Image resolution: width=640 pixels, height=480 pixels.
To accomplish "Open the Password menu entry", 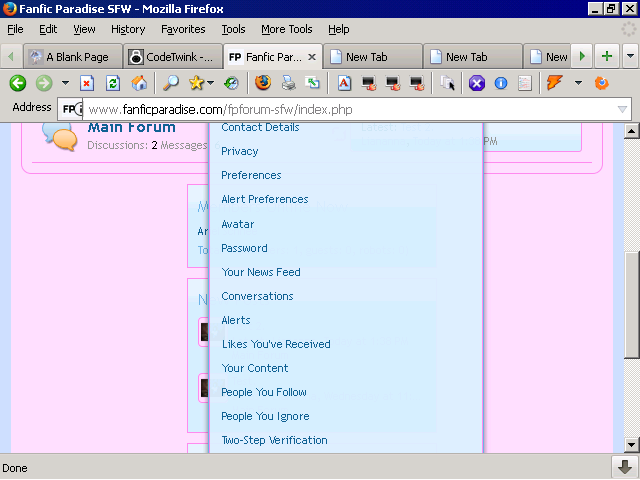I will coord(244,248).
